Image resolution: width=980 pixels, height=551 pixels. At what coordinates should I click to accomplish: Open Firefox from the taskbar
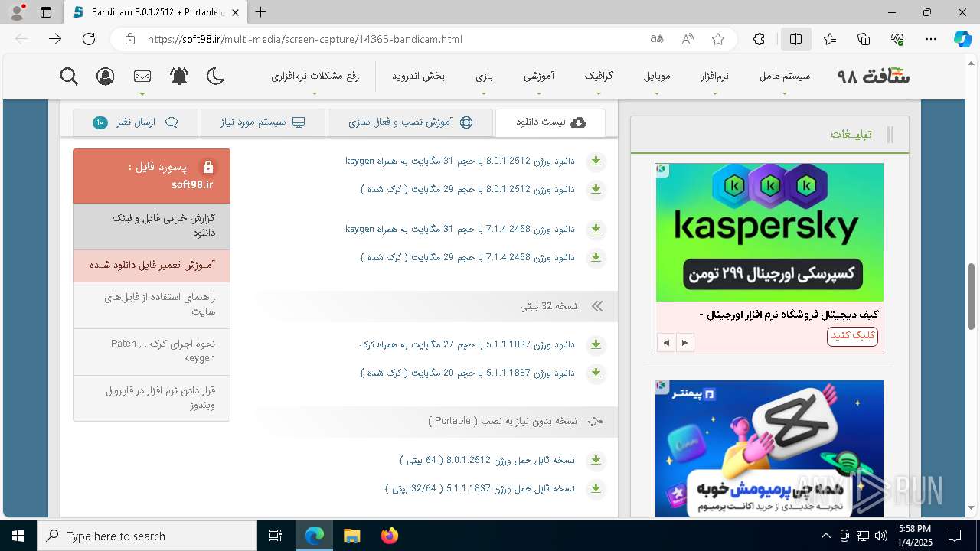click(x=389, y=536)
